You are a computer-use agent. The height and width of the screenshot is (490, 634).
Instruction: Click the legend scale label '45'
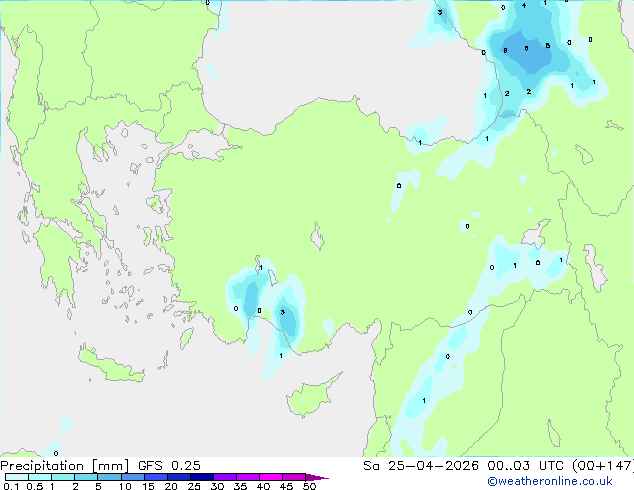tap(287, 486)
